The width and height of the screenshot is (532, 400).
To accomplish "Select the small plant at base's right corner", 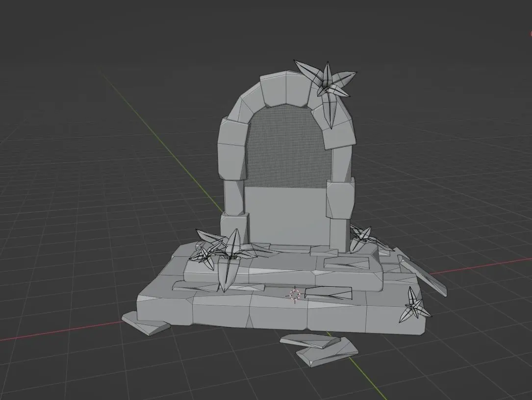I will pos(415,305).
